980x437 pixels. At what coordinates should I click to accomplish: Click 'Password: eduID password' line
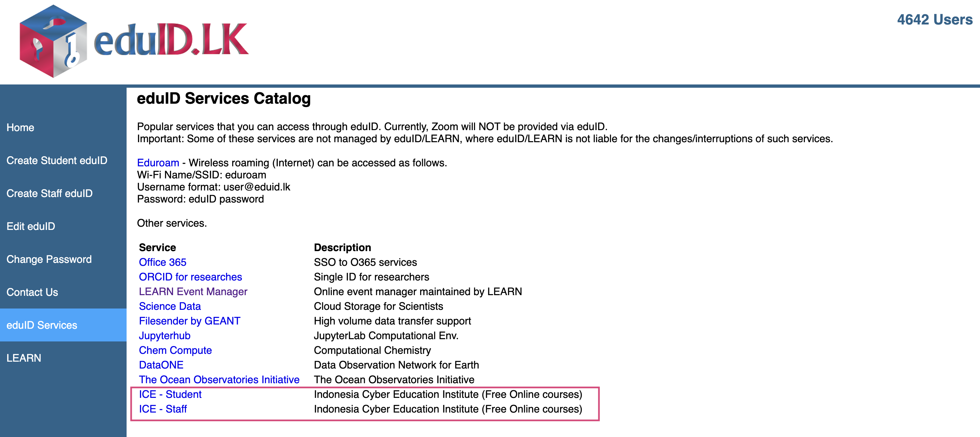(x=201, y=199)
